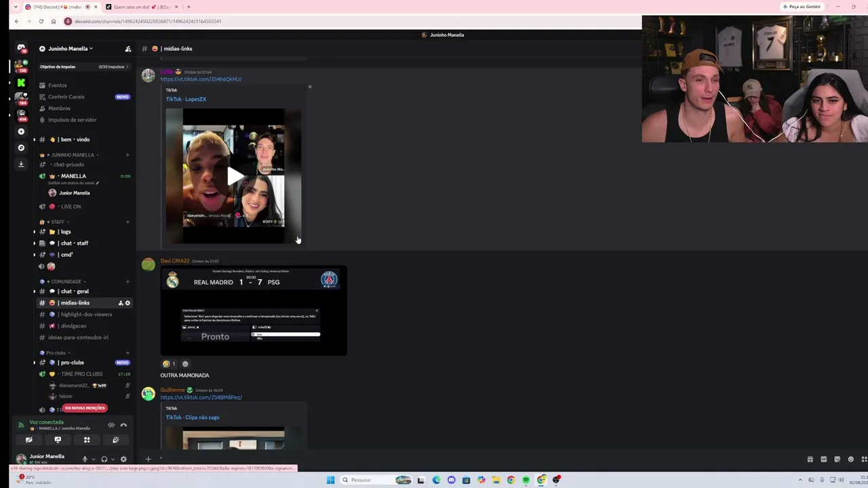Open the TikTok · LopesZX embed title

tap(186, 99)
